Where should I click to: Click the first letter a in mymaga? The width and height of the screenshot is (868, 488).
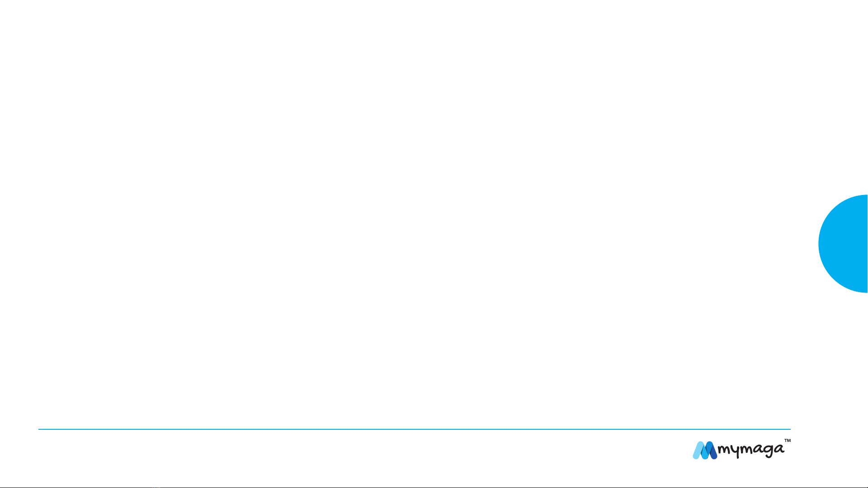[x=759, y=449]
